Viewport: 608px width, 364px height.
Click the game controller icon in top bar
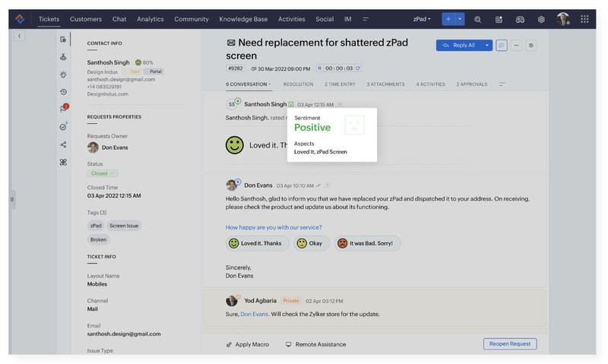[x=520, y=19]
